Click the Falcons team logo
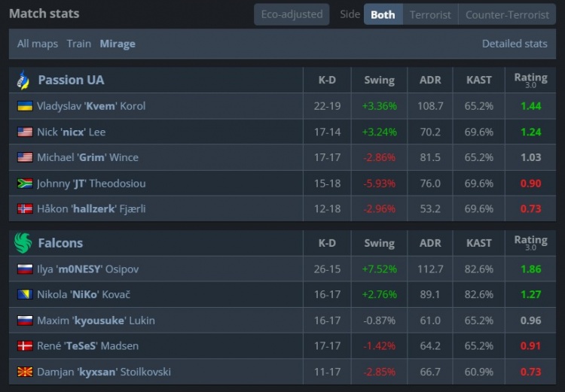Image resolution: width=565 pixels, height=392 pixels. click(x=23, y=243)
